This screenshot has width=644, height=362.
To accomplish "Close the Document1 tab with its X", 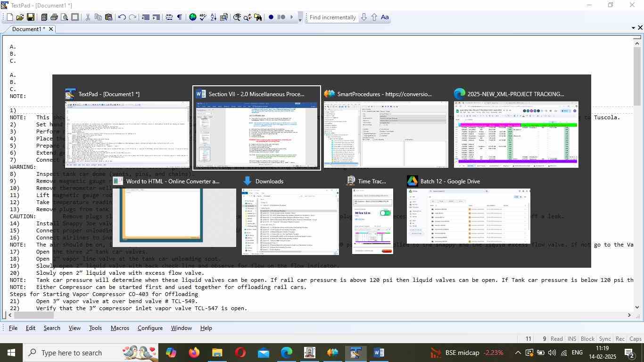I will coord(51,29).
